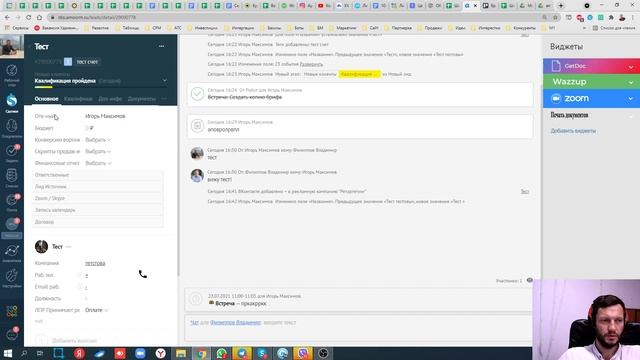Image resolution: width=640 pixels, height=360 pixels.
Task: Click the Развернуть link in event feed
Action: tap(311, 64)
